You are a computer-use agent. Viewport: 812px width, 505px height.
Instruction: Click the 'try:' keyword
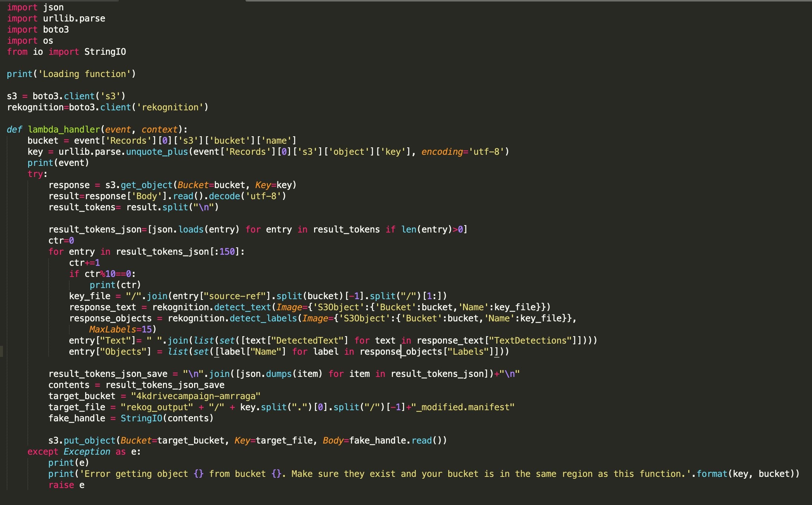coord(37,174)
